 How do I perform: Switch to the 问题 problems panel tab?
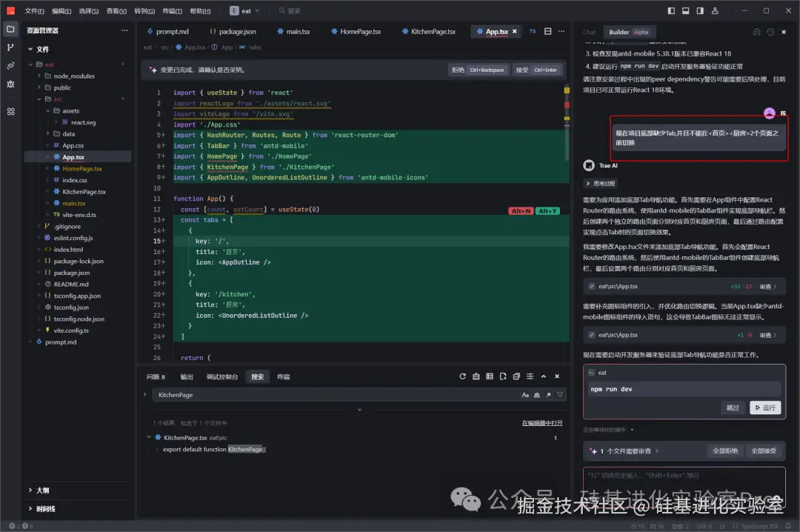point(156,377)
